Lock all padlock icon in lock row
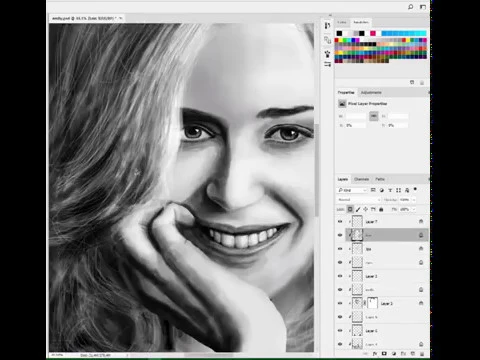 click(x=381, y=209)
